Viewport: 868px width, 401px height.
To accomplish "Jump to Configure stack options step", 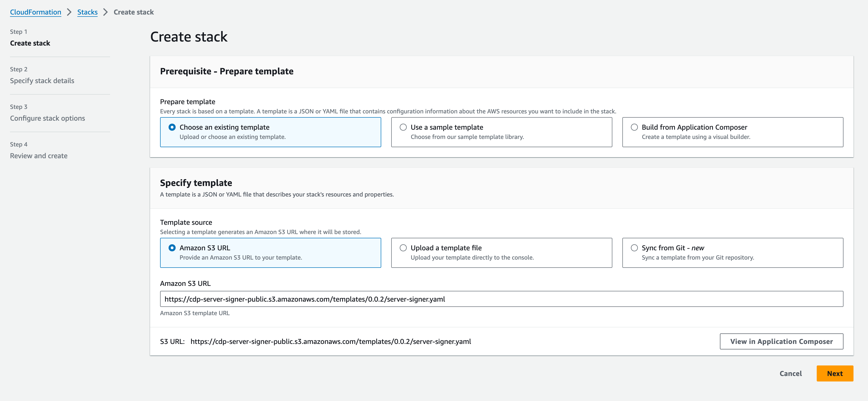I will (x=48, y=118).
